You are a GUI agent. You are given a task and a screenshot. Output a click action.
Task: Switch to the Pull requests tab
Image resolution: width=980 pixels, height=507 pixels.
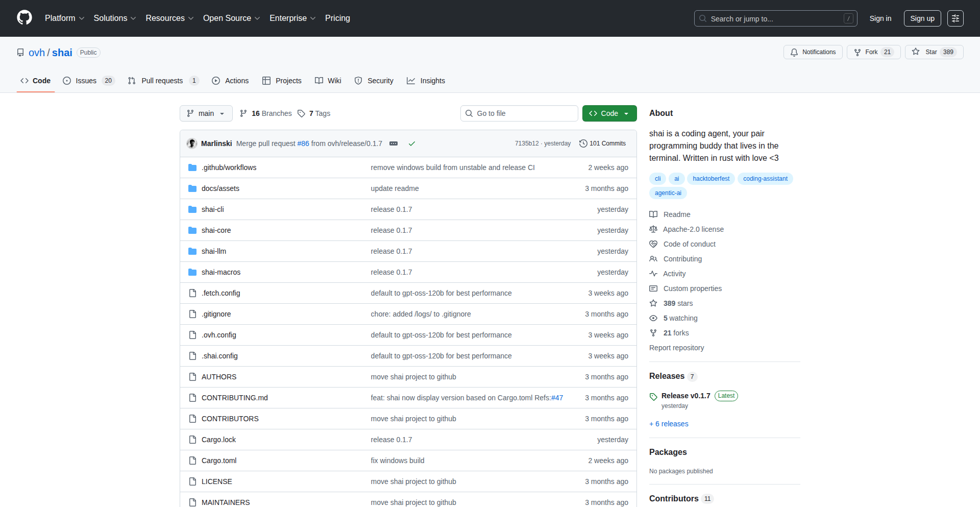click(163, 81)
